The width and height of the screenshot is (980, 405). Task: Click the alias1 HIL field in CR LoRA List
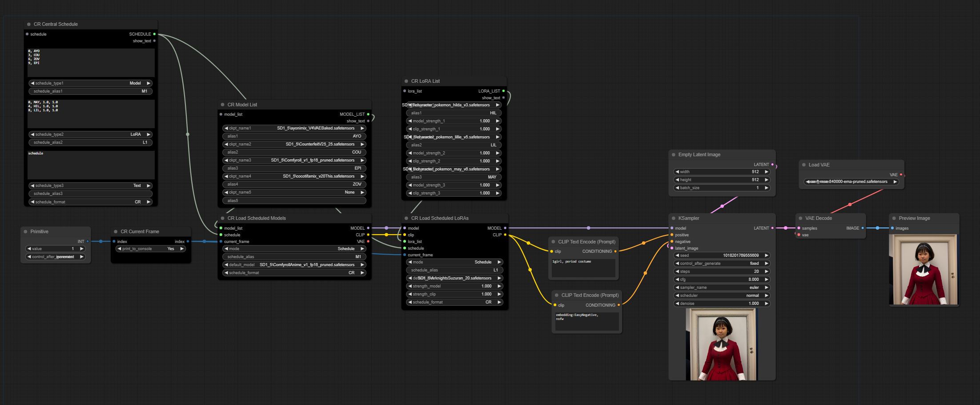click(x=454, y=113)
